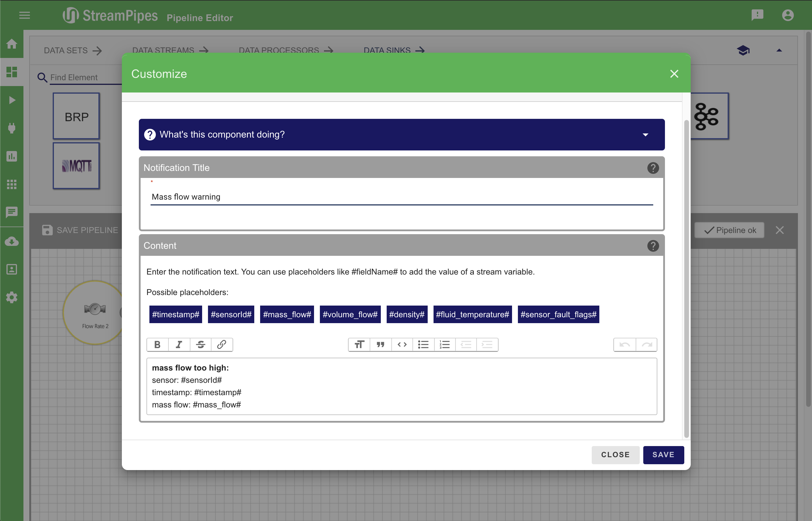The height and width of the screenshot is (521, 812).
Task: Change the text heading size
Action: [359, 345]
